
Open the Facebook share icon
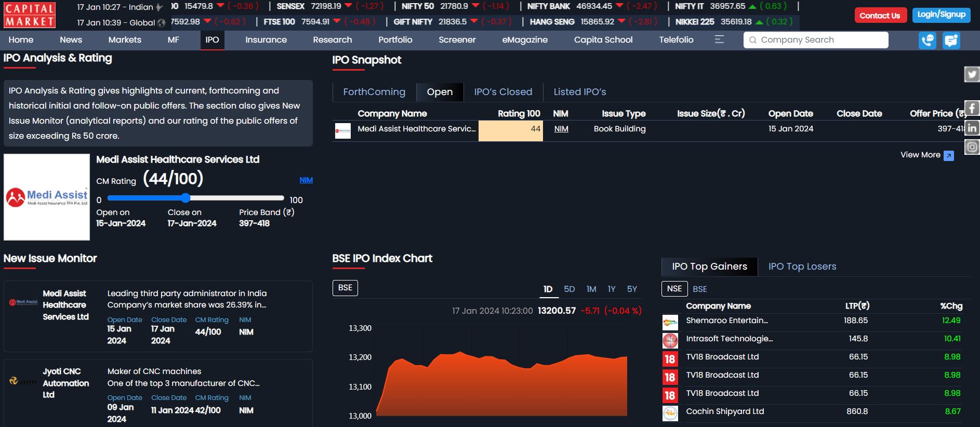point(972,109)
